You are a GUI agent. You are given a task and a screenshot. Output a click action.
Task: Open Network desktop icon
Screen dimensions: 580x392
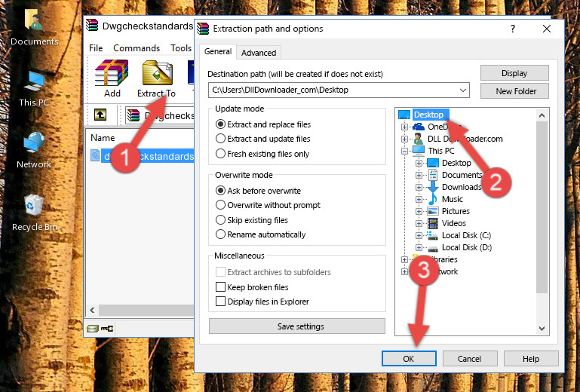click(x=34, y=151)
